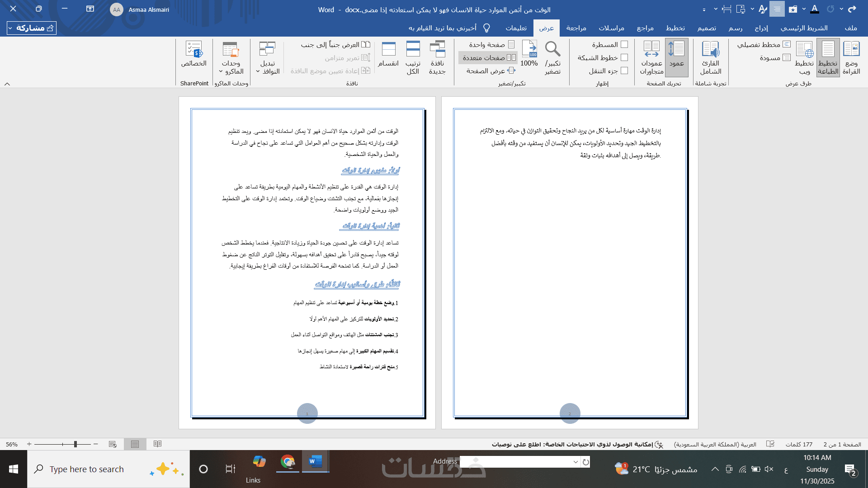Click the Share button (مشاركة)
The height and width of the screenshot is (488, 868).
(x=32, y=28)
